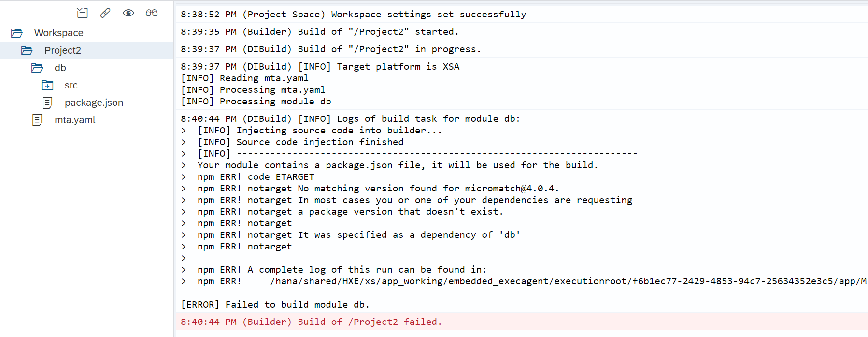Select the Workspace label in tree
Image resolution: width=868 pixels, height=337 pixels.
(x=58, y=33)
